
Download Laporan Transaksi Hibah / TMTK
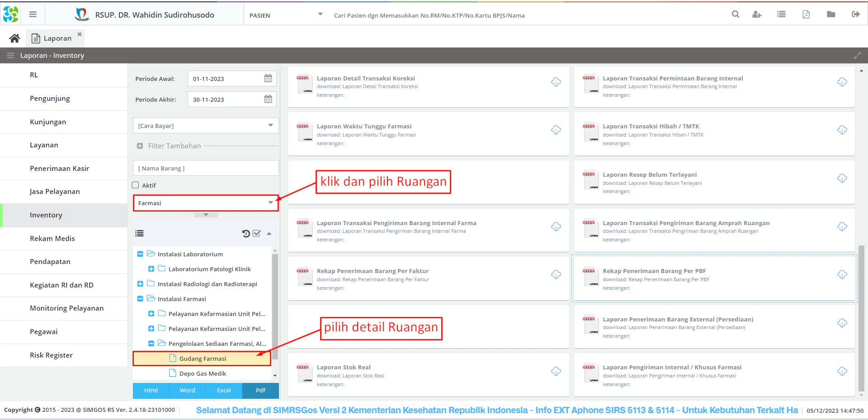pos(842,130)
